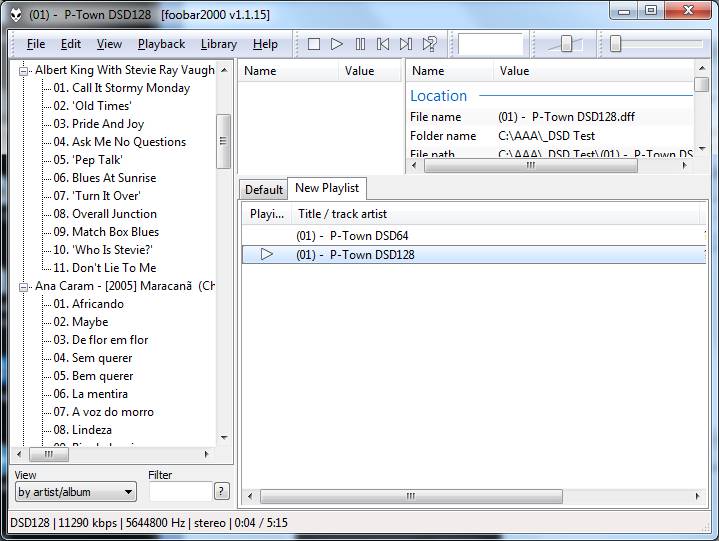Select track '07. A voz do morro'
This screenshot has height=541, width=719.
click(103, 412)
